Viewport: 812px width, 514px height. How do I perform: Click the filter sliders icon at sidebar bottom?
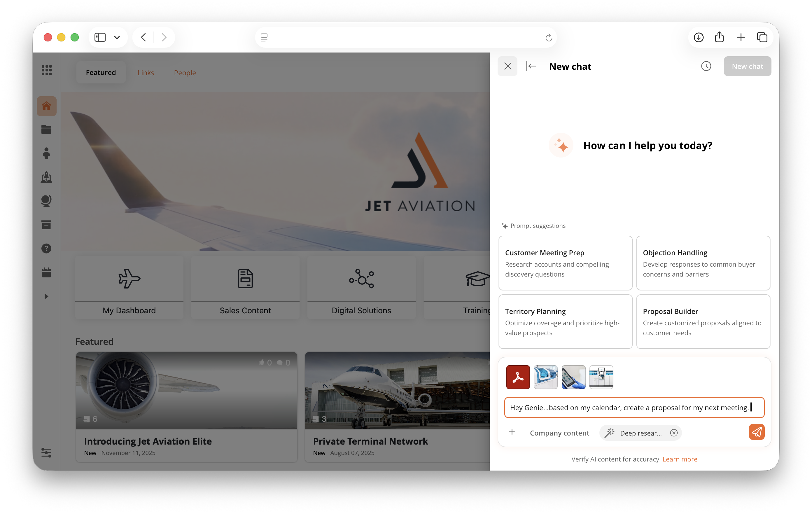coord(47,452)
